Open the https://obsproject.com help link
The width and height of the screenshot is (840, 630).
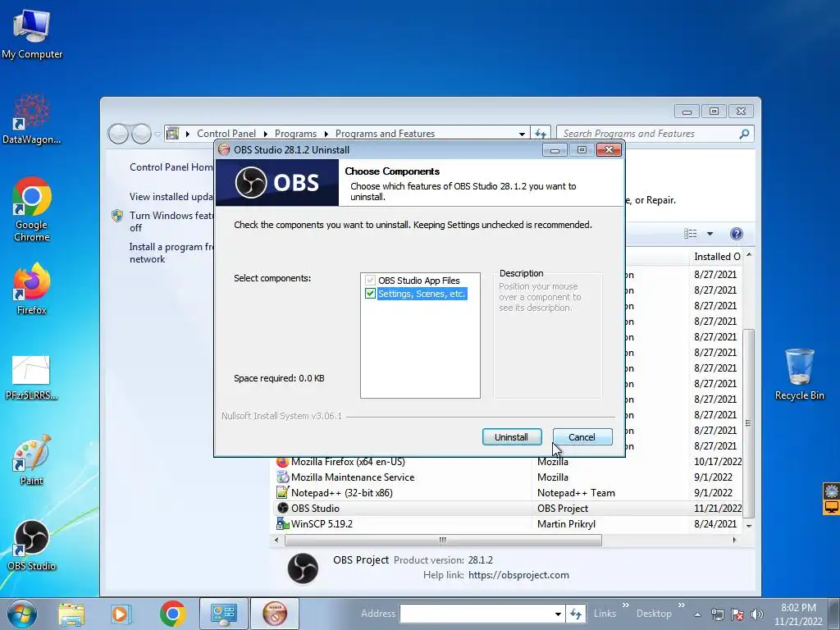click(x=518, y=575)
